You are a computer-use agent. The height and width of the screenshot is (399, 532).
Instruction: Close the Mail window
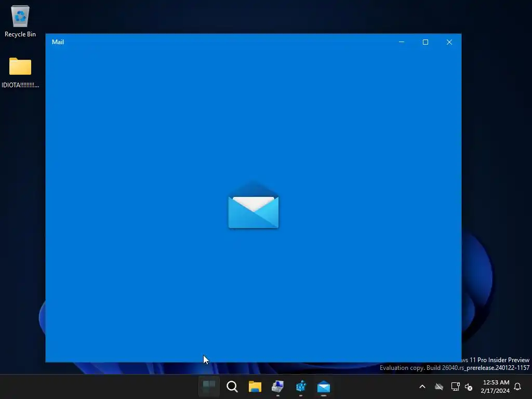pyautogui.click(x=449, y=42)
